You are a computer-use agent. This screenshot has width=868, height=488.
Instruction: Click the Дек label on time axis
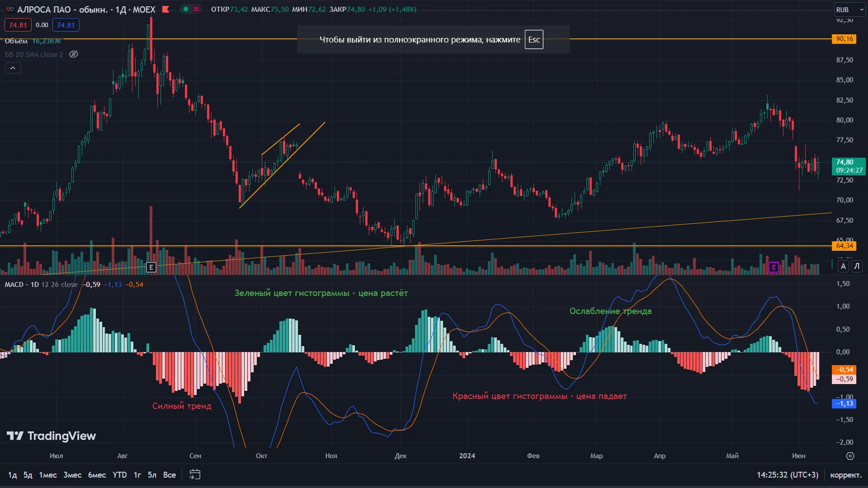pyautogui.click(x=401, y=456)
